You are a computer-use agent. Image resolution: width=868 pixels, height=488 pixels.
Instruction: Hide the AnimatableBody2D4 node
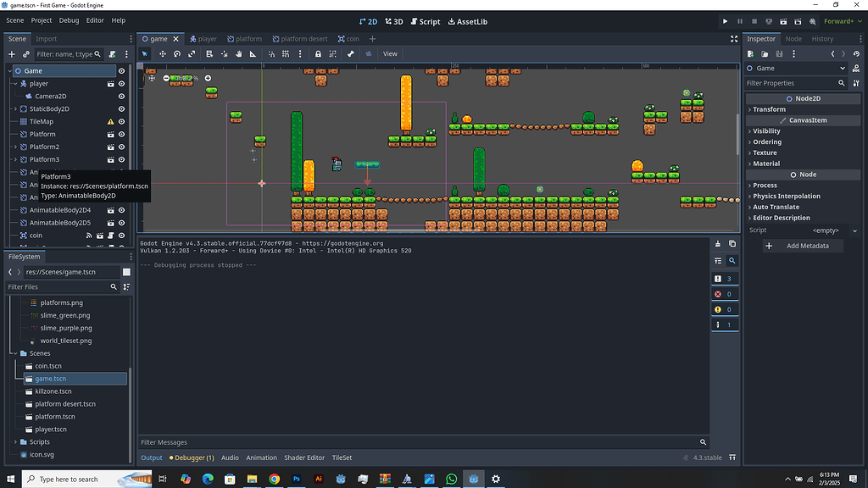(122, 210)
